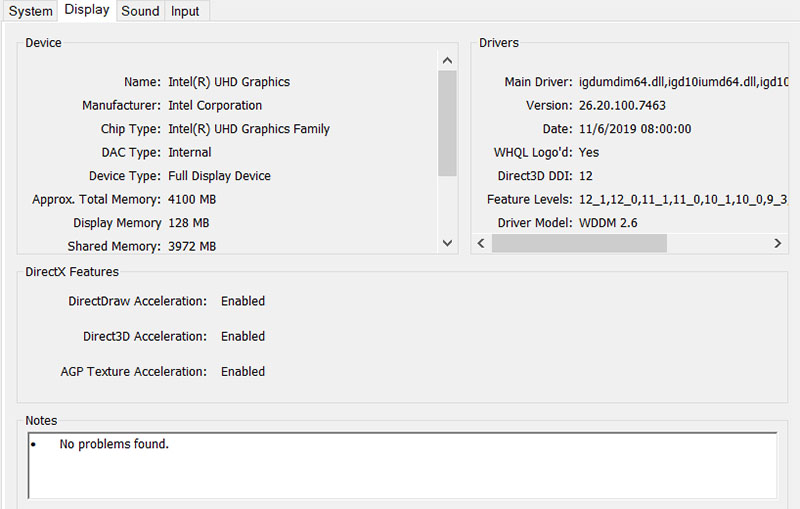Viewport: 800px width, 509px height.
Task: Select the driver version 26.20.100.7463 text
Action: pos(622,105)
